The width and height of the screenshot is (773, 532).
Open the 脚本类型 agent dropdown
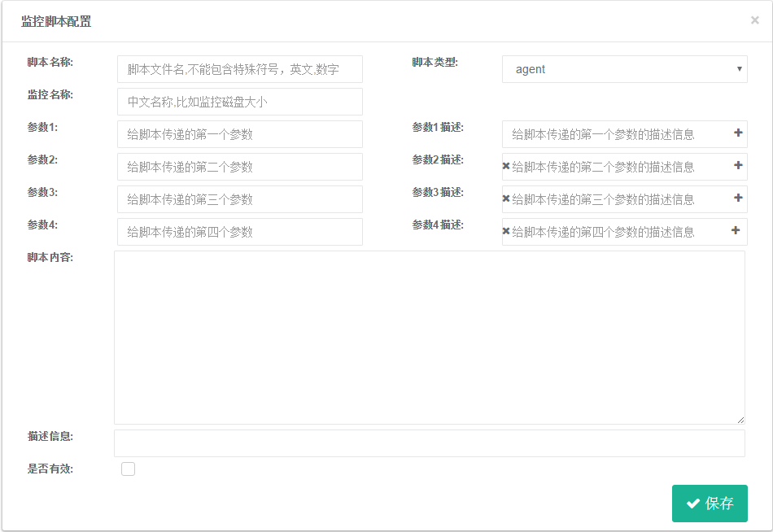(625, 69)
